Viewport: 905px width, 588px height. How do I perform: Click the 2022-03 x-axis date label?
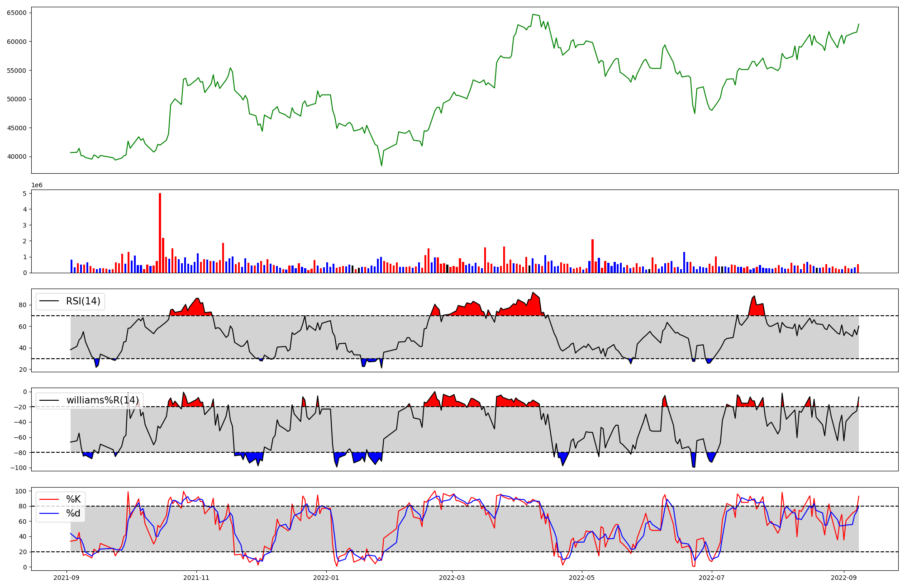[452, 578]
